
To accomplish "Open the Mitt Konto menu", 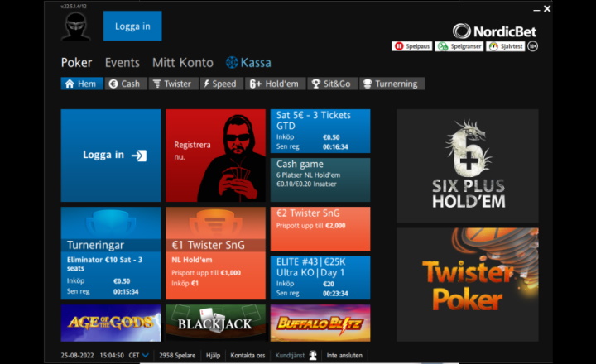I will (x=182, y=63).
